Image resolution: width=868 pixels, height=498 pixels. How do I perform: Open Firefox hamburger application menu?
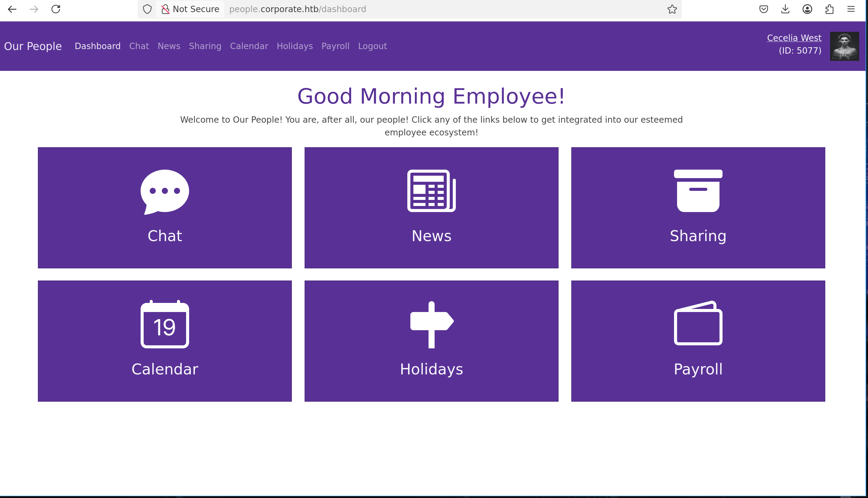pos(851,9)
